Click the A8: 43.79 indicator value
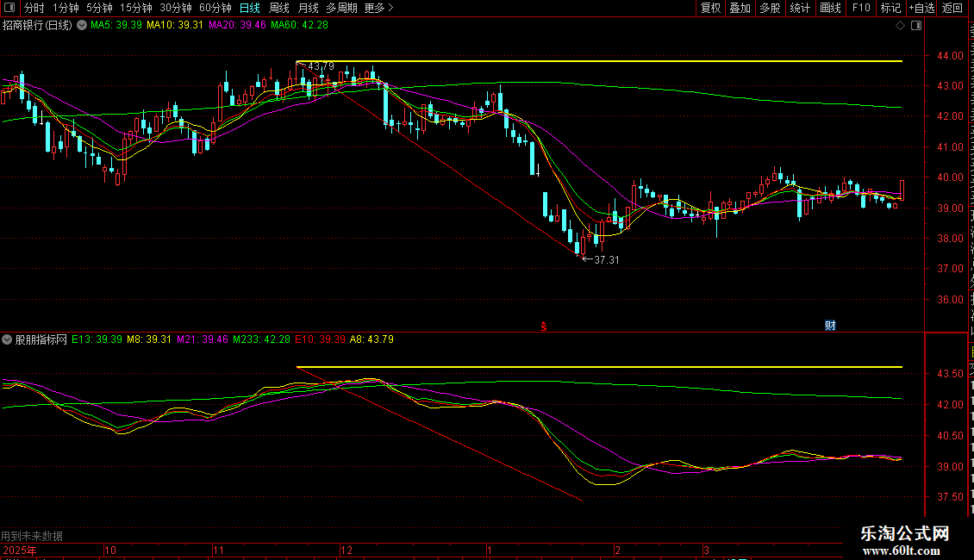Screen dimensions: 974x560 coord(371,339)
